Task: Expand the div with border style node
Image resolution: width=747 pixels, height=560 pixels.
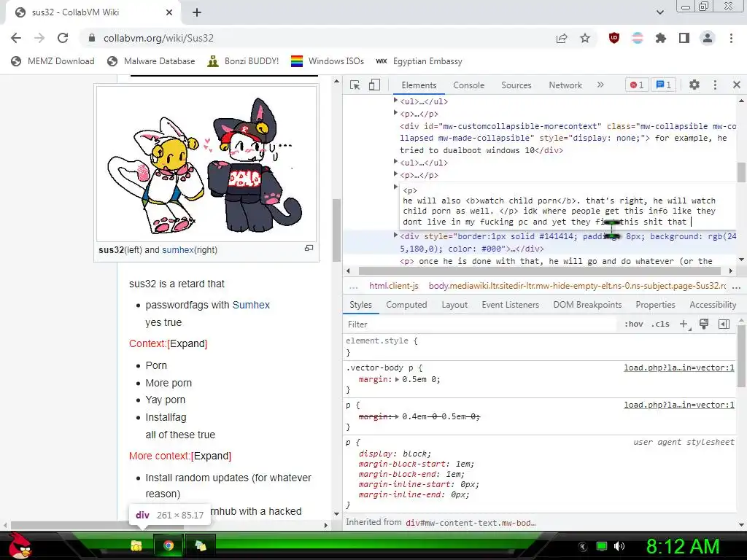Action: pos(395,236)
